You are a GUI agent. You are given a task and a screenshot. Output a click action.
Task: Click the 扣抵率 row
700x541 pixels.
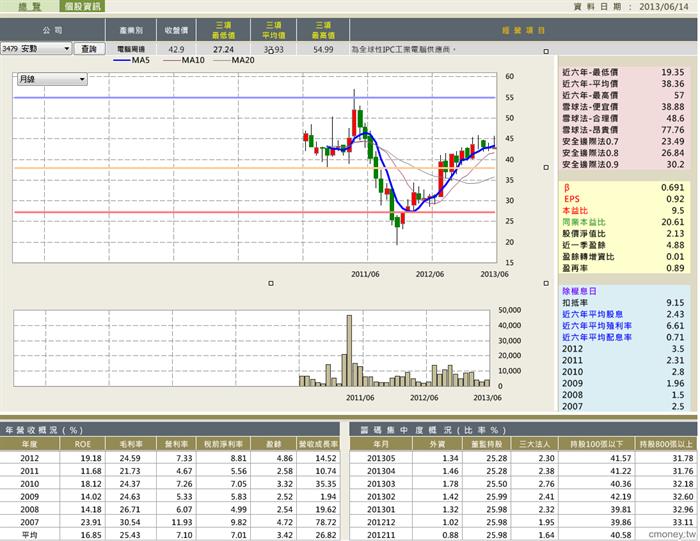pyautogui.click(x=623, y=303)
